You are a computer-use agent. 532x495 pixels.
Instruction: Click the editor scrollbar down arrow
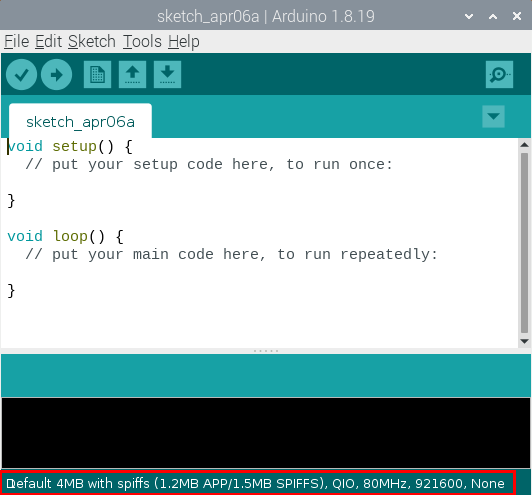tap(524, 341)
